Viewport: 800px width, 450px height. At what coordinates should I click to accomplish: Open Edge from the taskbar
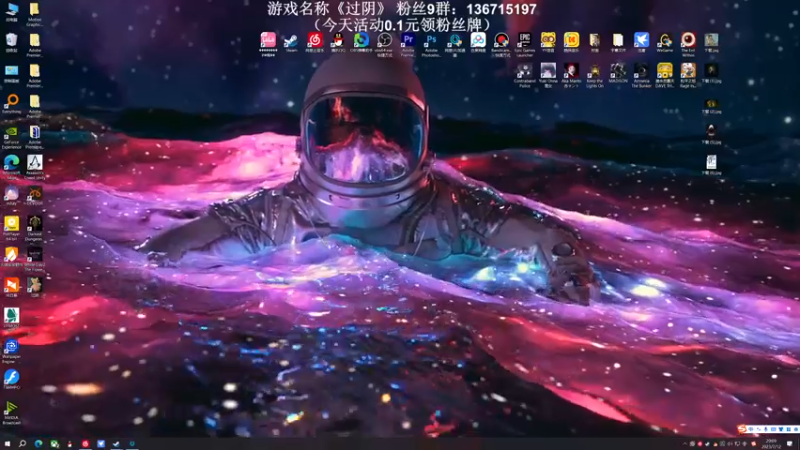[x=38, y=444]
